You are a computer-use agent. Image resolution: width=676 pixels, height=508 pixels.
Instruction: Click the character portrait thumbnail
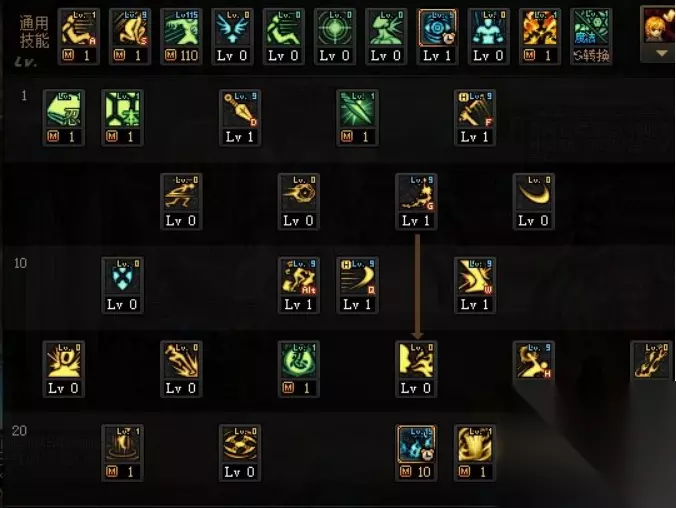659,26
